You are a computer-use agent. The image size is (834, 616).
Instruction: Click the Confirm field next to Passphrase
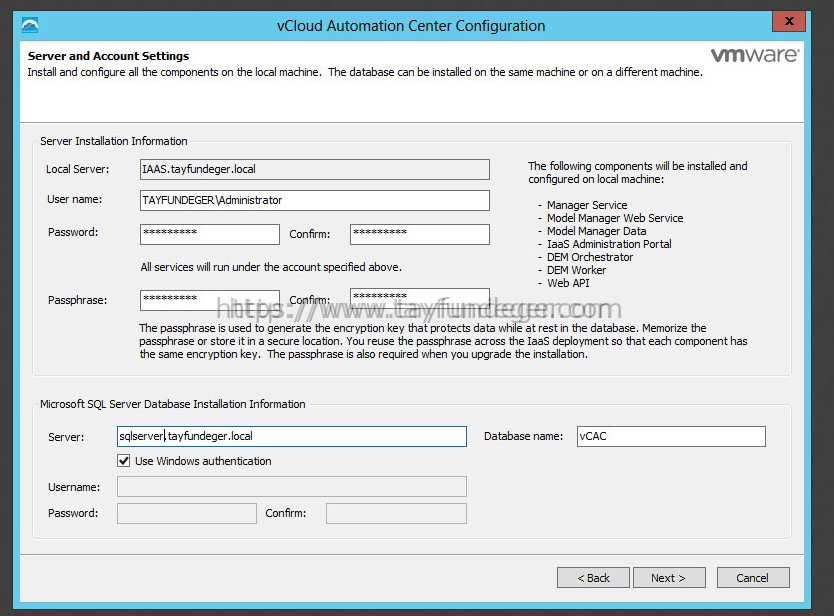[420, 298]
